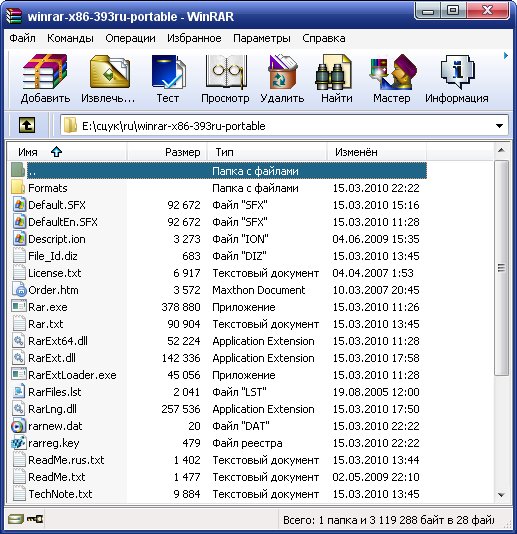The height and width of the screenshot is (534, 517).
Task: Select the Rar.exe file row
Action: point(217,307)
